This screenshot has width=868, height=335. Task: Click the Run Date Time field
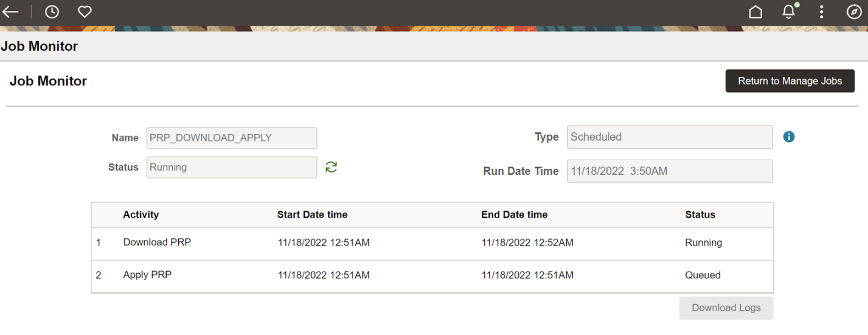tap(670, 171)
